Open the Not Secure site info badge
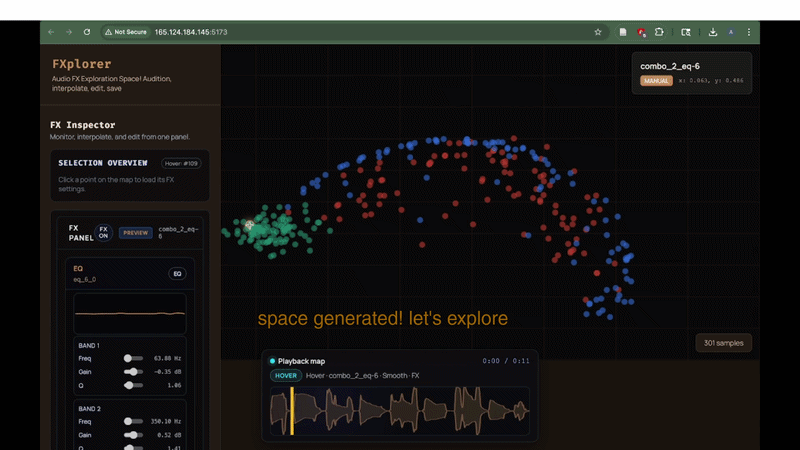This screenshot has width=800, height=450. 126,32
